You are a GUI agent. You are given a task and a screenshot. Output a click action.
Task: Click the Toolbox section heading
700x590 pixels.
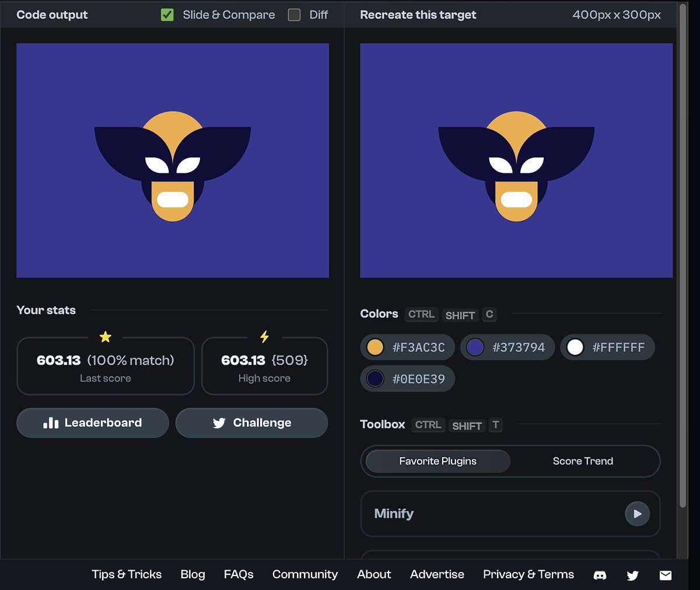coord(383,424)
